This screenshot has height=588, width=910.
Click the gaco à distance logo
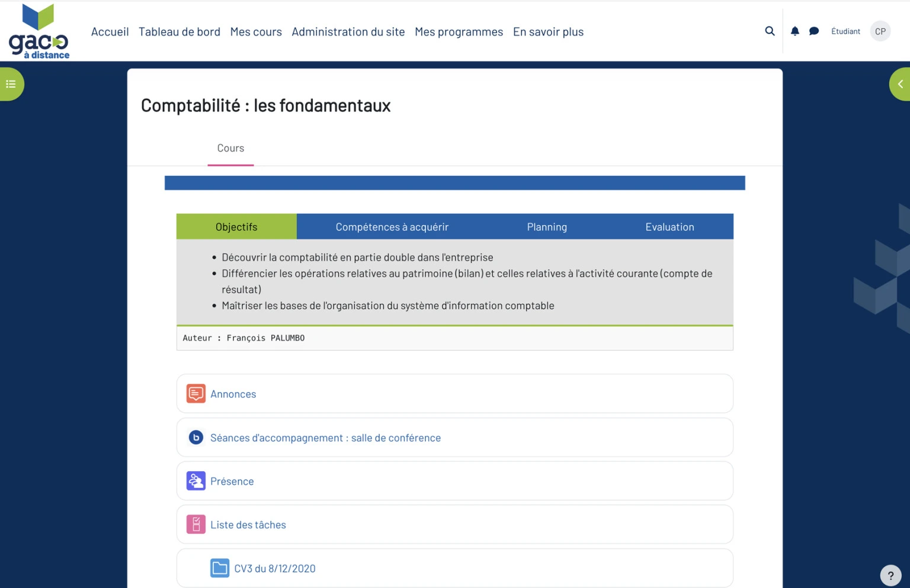click(x=39, y=31)
